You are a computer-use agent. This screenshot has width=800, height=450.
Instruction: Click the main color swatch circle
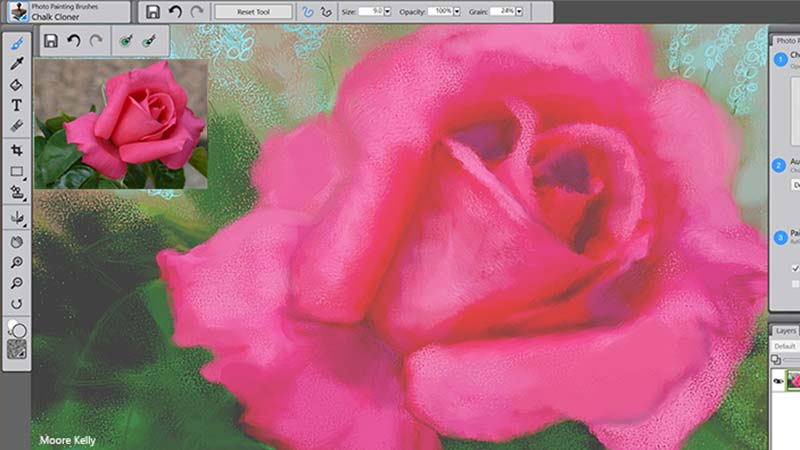tap(19, 331)
